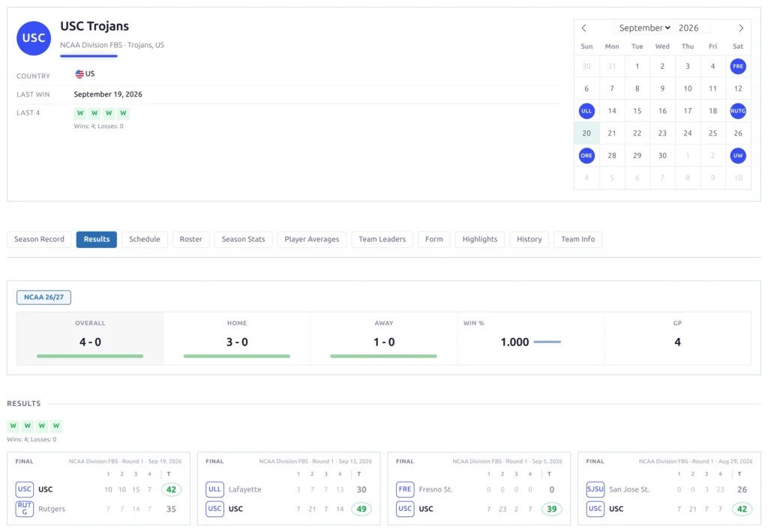
Task: Click the GP value 4
Action: click(677, 342)
